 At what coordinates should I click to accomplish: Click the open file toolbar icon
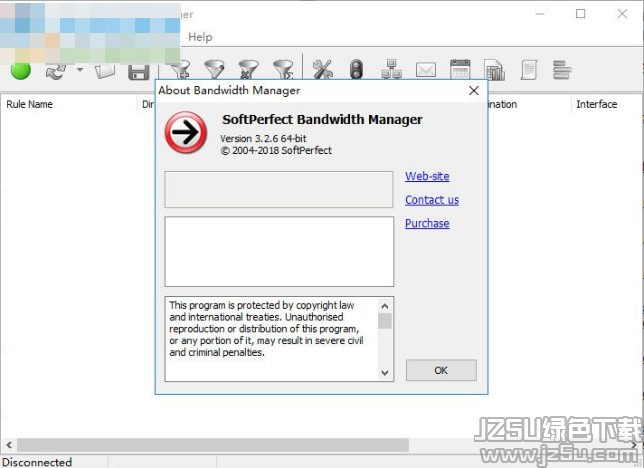(105, 71)
